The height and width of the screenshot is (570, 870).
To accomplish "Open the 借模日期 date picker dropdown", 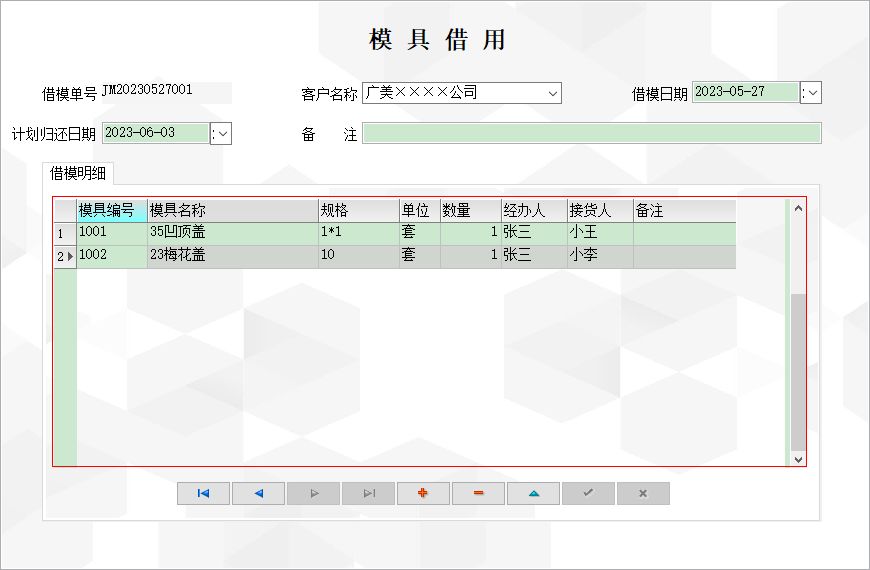I will pos(814,93).
